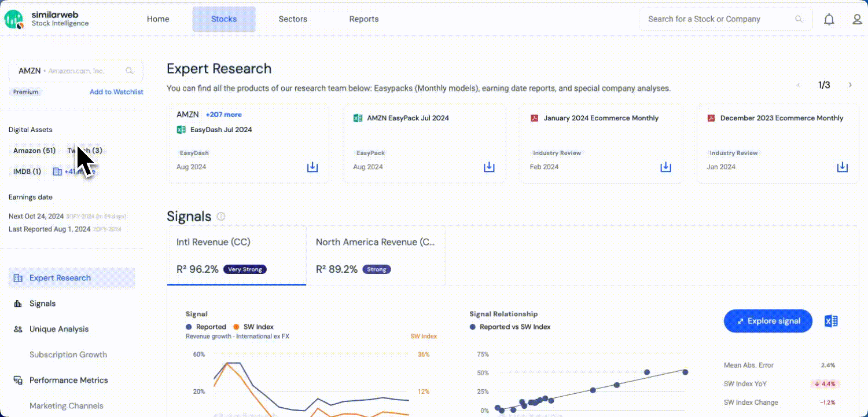Select the Intl Revenue (CC) signal tab
This screenshot has width=868, height=417.
[237, 255]
